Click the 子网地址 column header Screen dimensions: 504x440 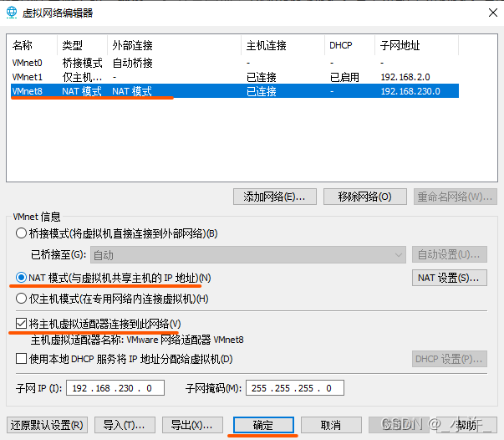(x=416, y=45)
